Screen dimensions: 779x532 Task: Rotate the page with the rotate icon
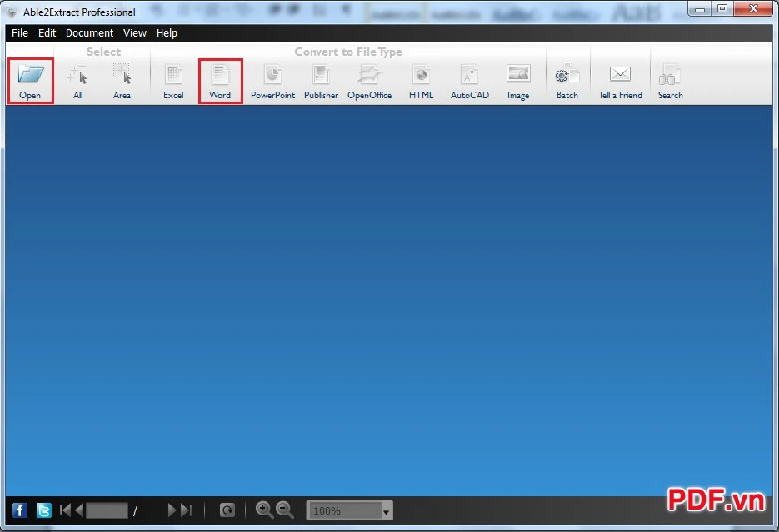point(227,510)
